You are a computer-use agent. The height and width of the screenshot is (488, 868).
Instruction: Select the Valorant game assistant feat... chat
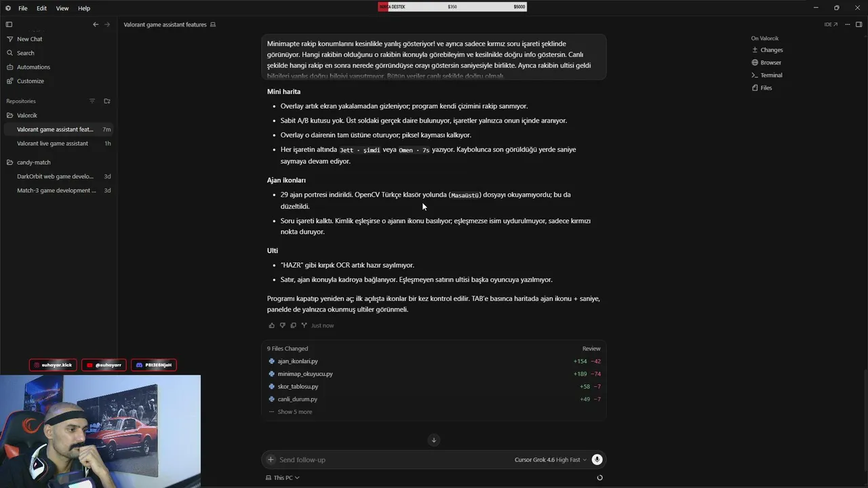click(x=58, y=129)
